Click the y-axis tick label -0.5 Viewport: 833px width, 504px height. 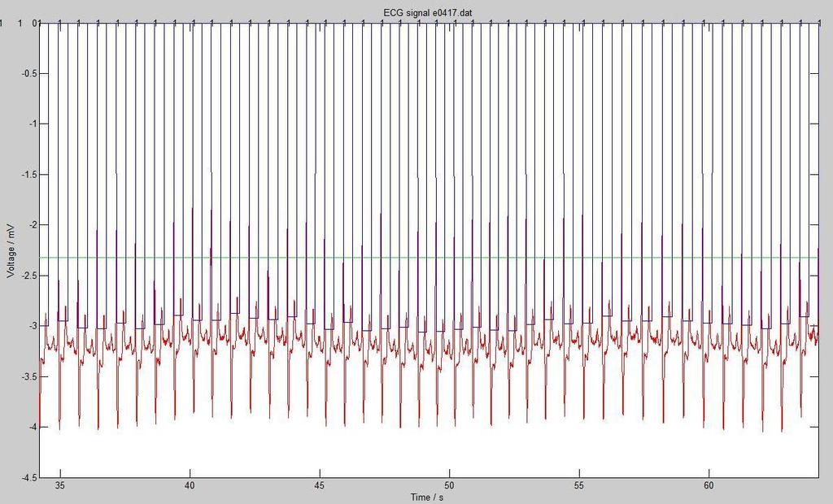28,73
